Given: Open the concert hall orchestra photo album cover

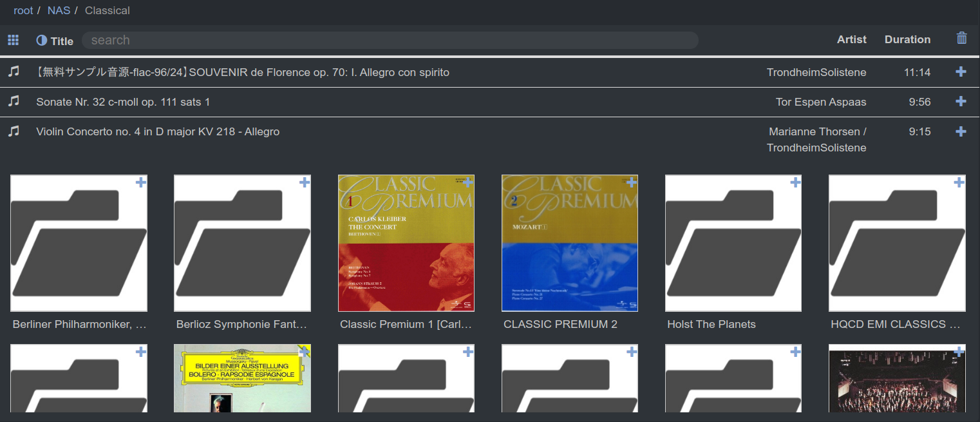Looking at the screenshot, I should pos(896,378).
